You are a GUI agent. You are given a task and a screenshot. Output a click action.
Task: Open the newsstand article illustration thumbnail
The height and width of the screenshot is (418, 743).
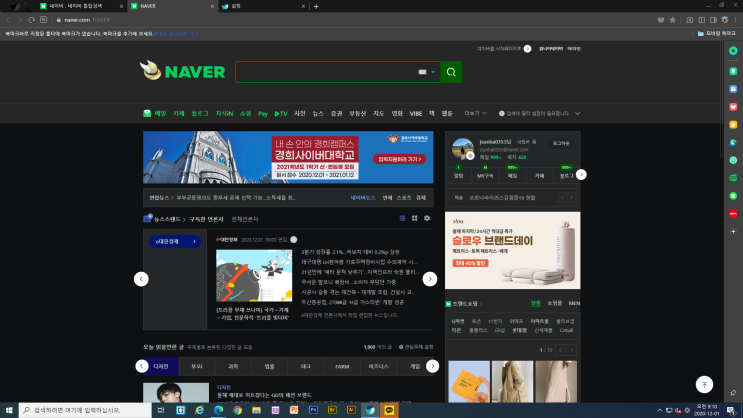click(x=254, y=275)
